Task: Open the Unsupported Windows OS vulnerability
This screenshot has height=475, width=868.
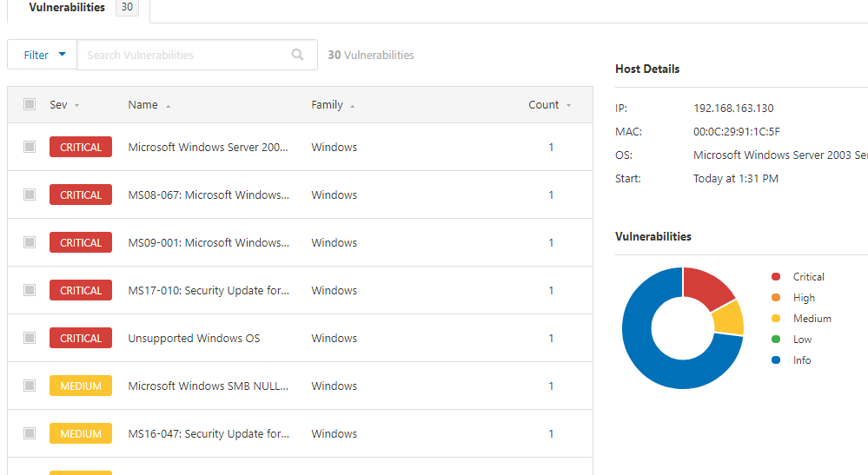Action: tap(194, 338)
